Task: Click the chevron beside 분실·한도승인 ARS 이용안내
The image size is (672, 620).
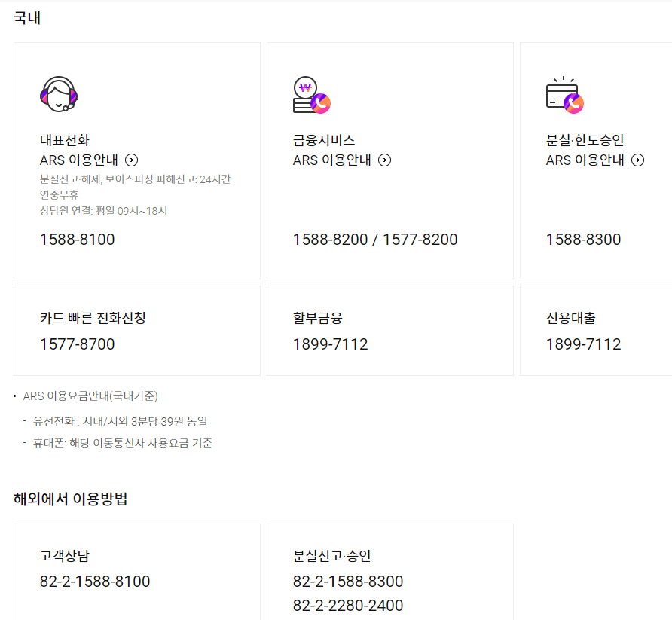Action: point(637,160)
